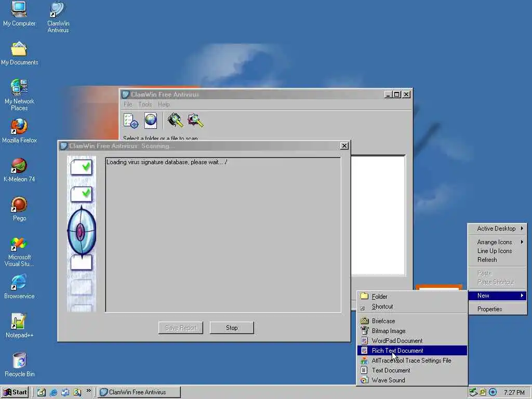Maximize the ClamWin Free Antivirus window
This screenshot has height=399, width=532.
click(396, 95)
